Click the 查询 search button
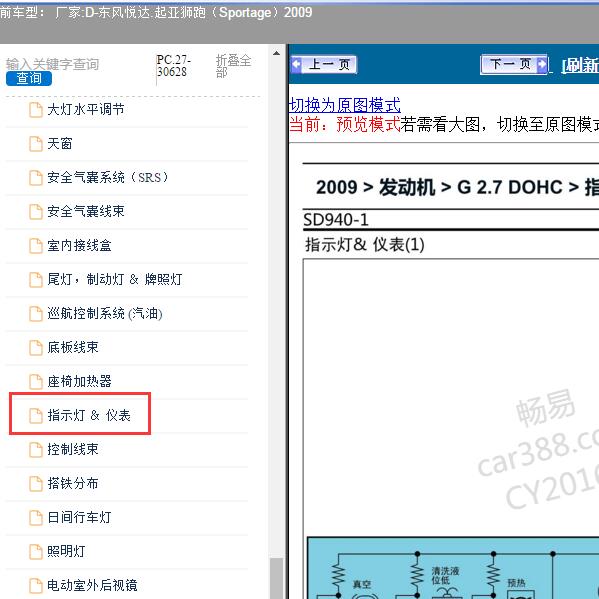The height and width of the screenshot is (599, 599). (29, 78)
